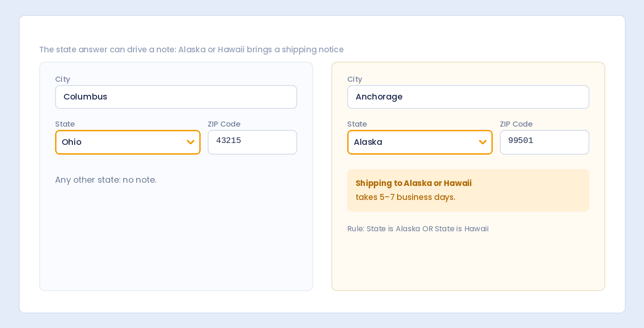Click 'takes 5–7 business days.' text
Image resolution: width=644 pixels, height=328 pixels.
coord(406,197)
